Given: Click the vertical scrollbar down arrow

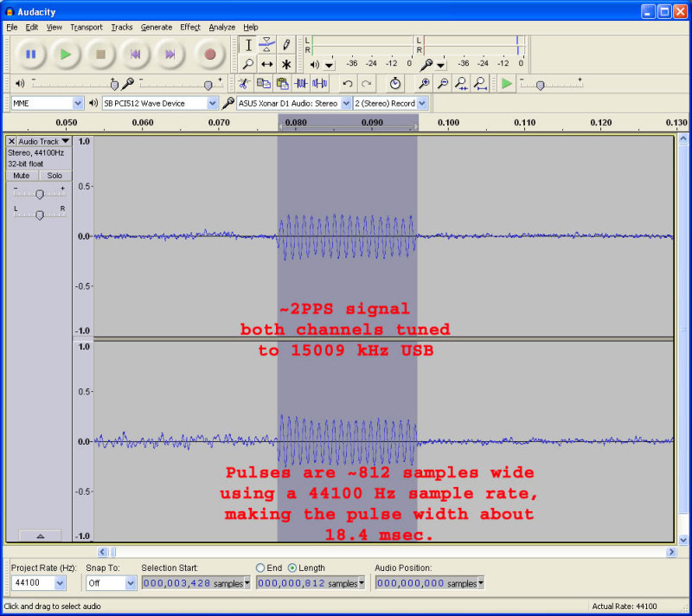Looking at the screenshot, I should click(683, 539).
